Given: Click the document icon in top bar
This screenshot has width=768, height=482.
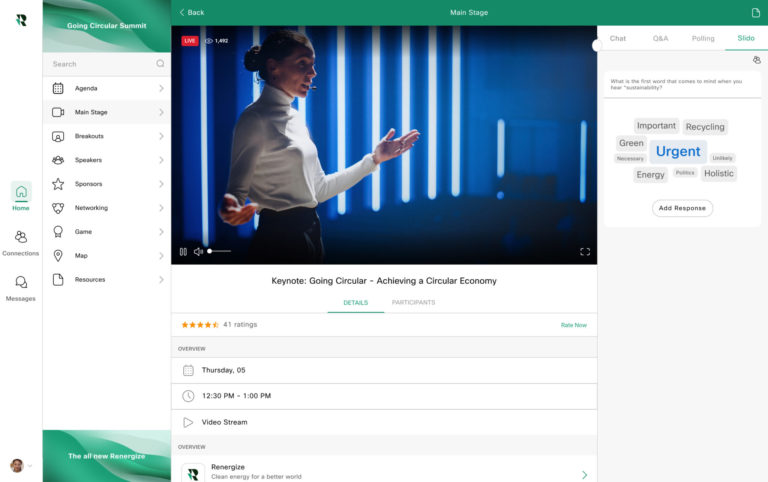Looking at the screenshot, I should (756, 13).
